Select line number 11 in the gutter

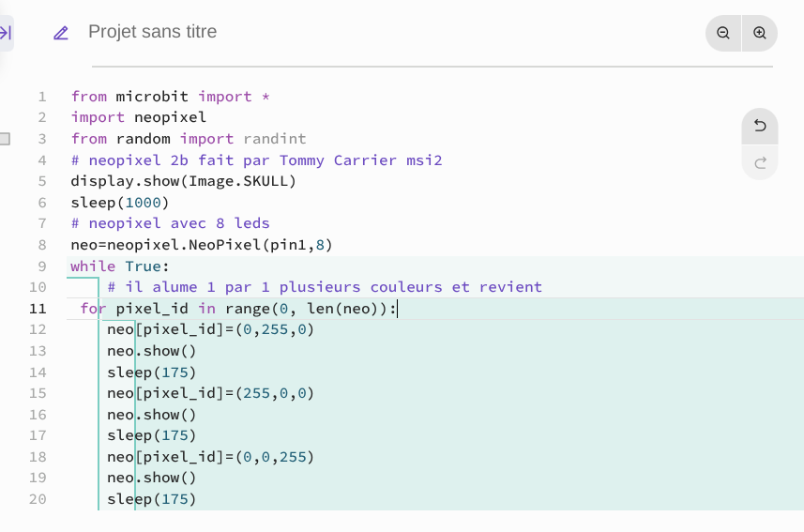tap(38, 309)
